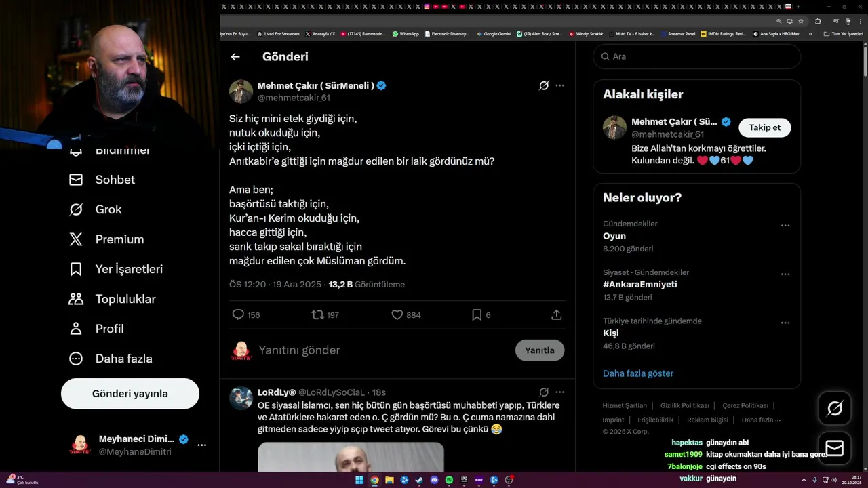
Task: Open #AnkaraEmniyeti trending topic
Action: coord(640,285)
